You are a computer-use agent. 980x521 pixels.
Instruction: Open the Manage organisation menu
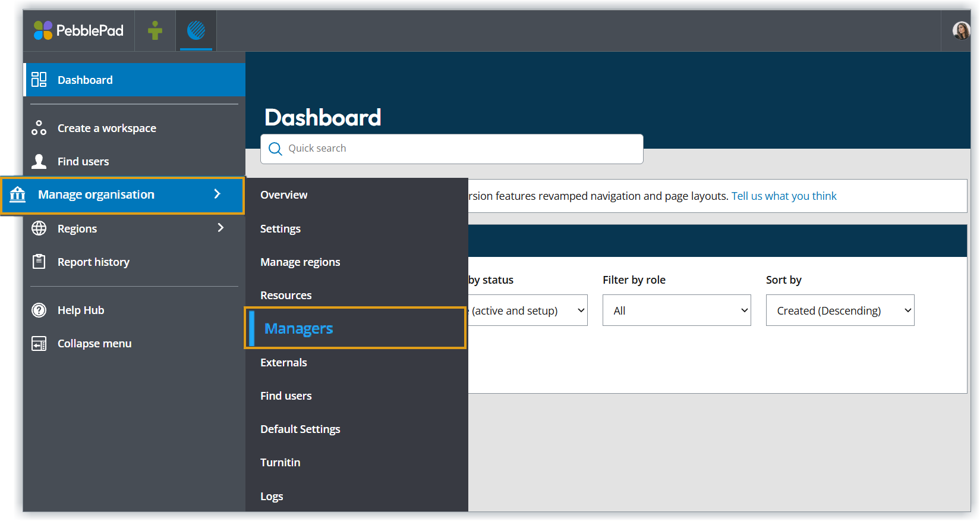coord(122,195)
